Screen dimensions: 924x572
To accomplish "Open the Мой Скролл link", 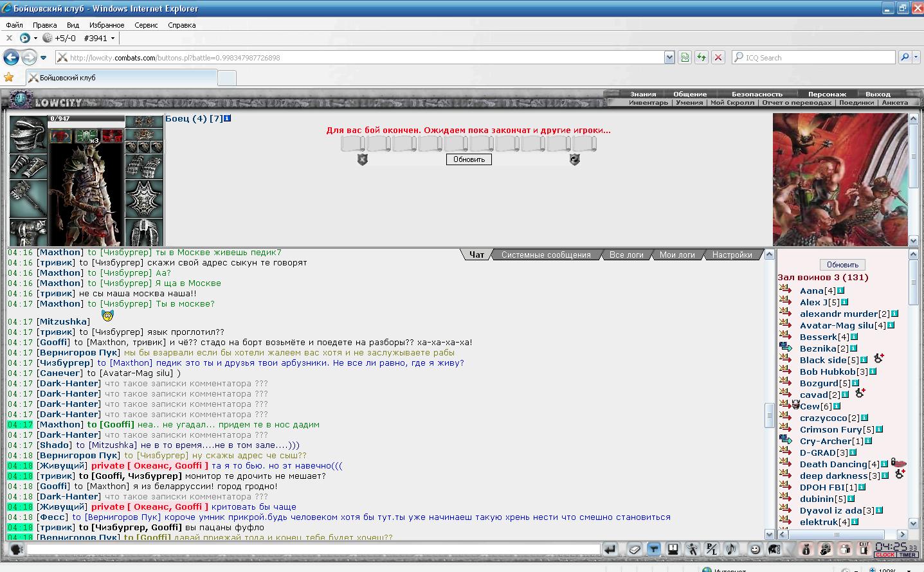I will click(732, 102).
